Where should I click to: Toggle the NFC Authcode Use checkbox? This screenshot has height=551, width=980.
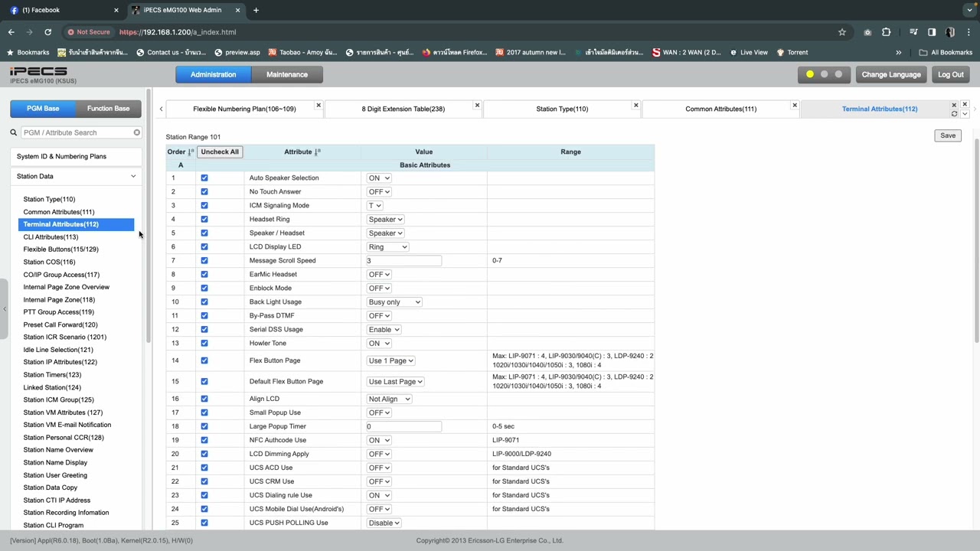click(204, 440)
